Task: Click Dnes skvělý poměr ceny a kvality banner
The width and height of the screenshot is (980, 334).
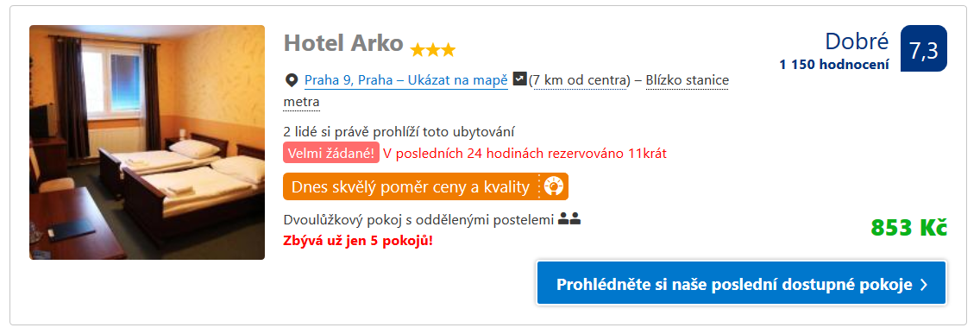Action: coord(425,186)
